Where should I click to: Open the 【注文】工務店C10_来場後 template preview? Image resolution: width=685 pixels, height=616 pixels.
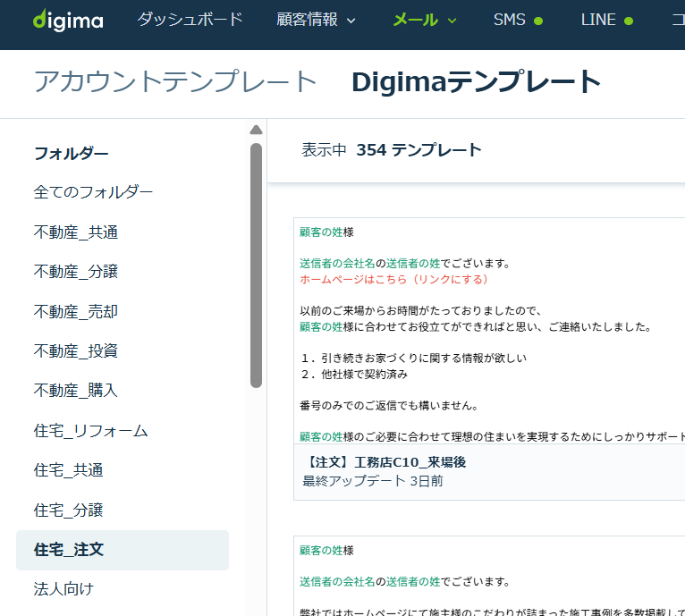click(x=489, y=331)
